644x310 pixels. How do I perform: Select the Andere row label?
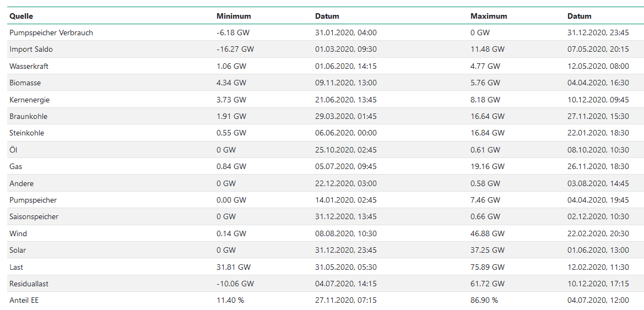(x=21, y=183)
